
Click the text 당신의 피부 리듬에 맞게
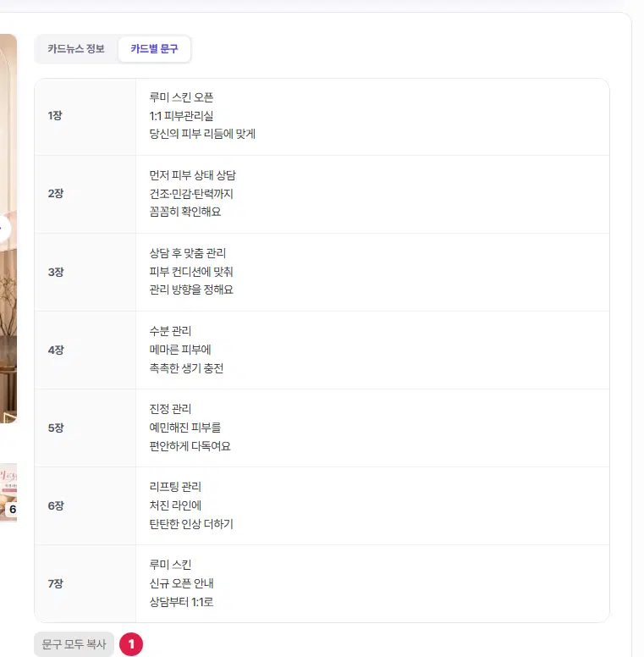coord(202,134)
